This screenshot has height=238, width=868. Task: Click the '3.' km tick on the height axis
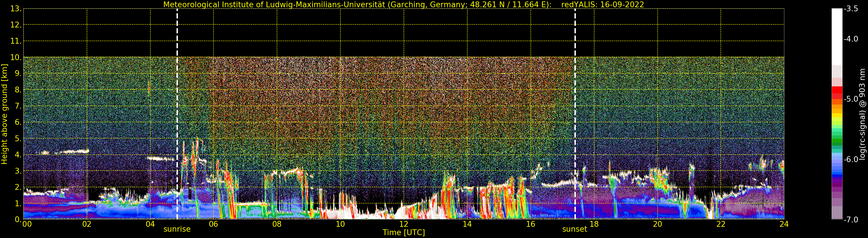[x=18, y=171]
